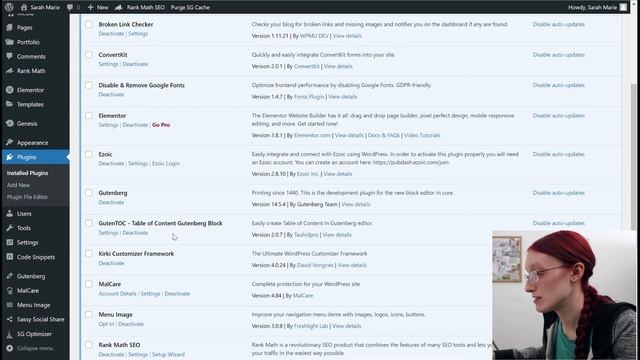Deactivate the Broken Link Checker plugin
This screenshot has height=360, width=640.
[x=111, y=33]
